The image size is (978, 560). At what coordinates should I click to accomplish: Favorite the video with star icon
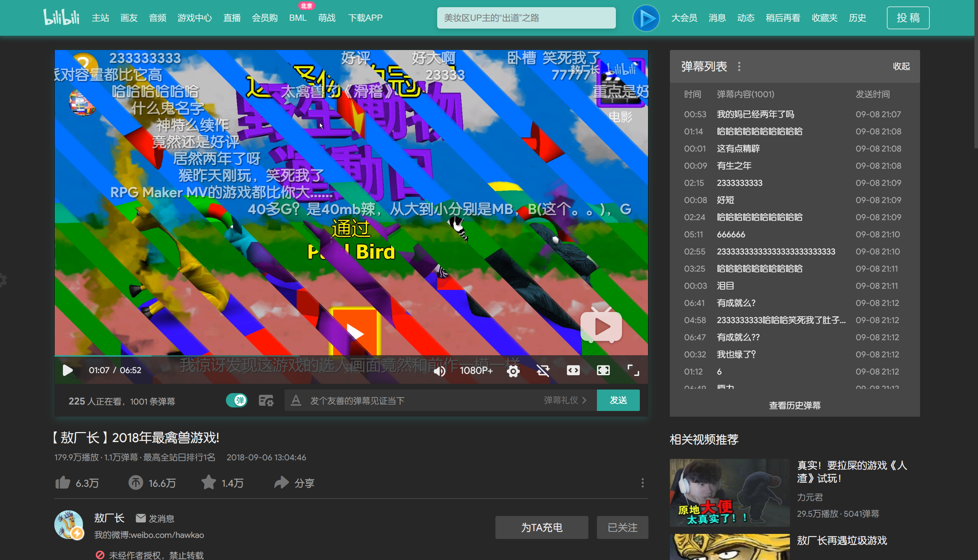208,482
